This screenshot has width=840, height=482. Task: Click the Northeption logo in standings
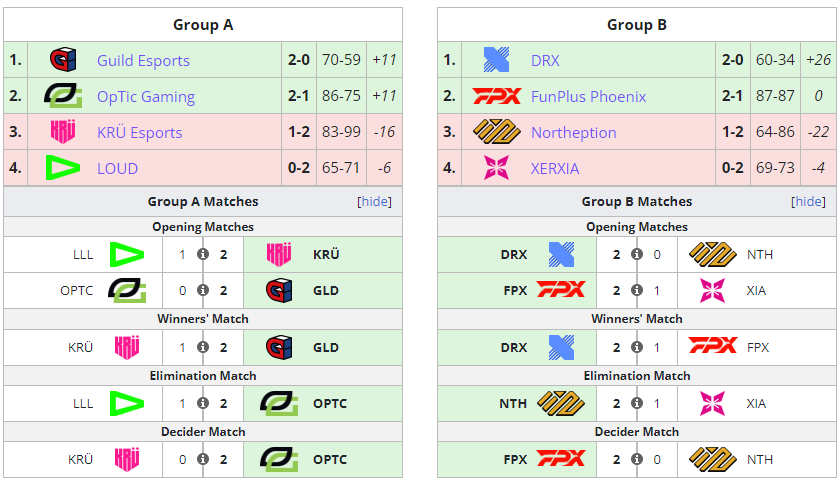pyautogui.click(x=497, y=132)
